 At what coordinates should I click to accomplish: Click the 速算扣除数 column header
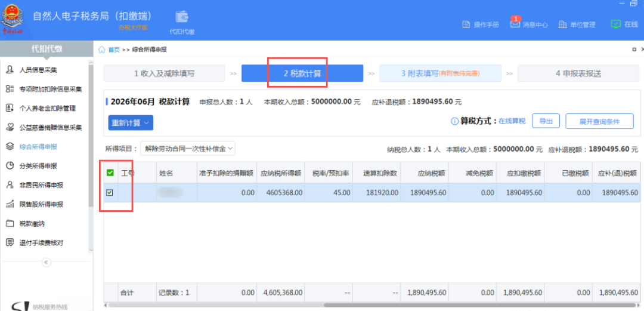376,173
